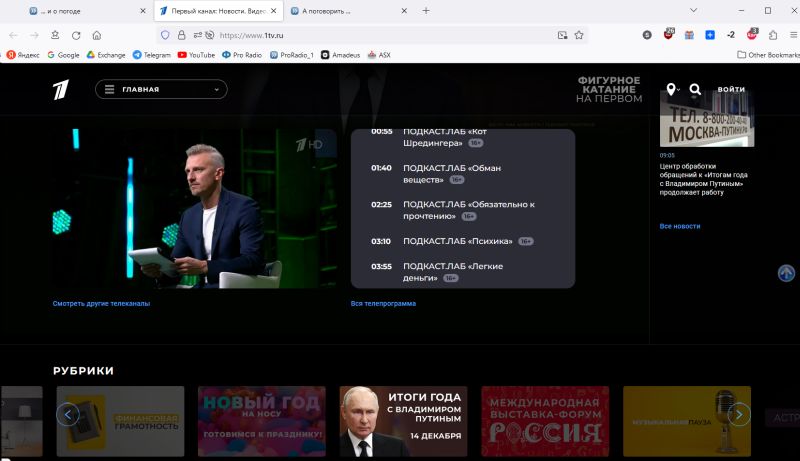Open the ASX bookmark
Image resolution: width=800 pixels, height=461 pixels.
[379, 55]
